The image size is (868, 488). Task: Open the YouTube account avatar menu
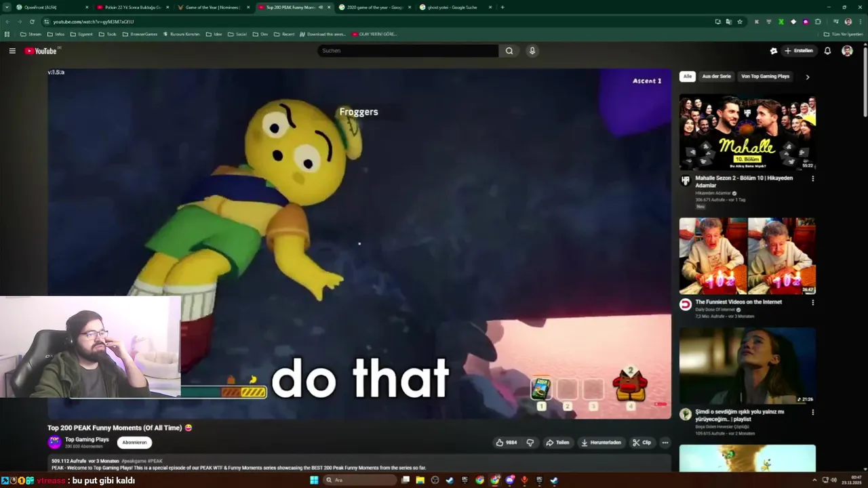coord(847,51)
